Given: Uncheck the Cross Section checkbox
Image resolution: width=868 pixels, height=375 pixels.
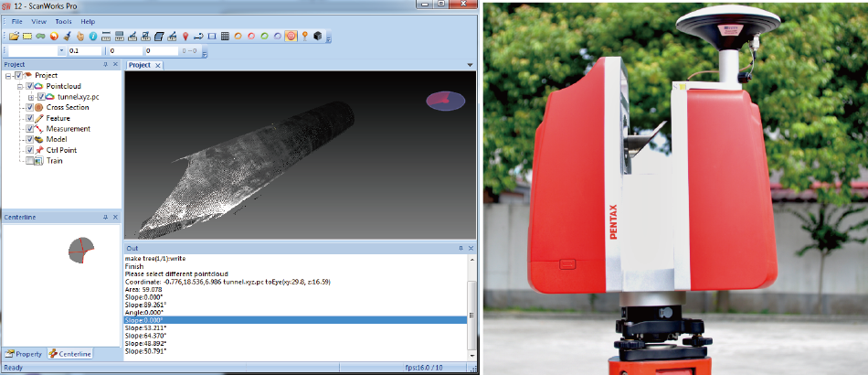Looking at the screenshot, I should tap(30, 107).
